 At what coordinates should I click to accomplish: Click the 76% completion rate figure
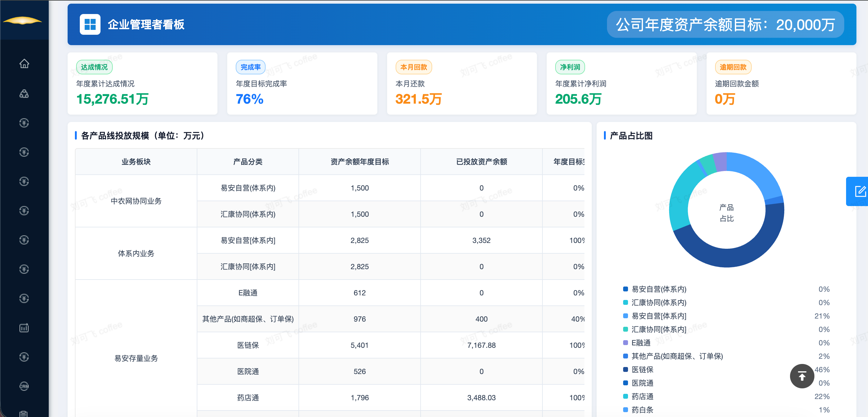(x=250, y=99)
